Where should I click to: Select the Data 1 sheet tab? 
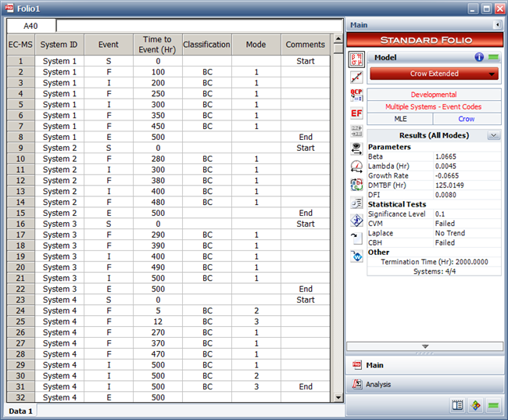21,411
